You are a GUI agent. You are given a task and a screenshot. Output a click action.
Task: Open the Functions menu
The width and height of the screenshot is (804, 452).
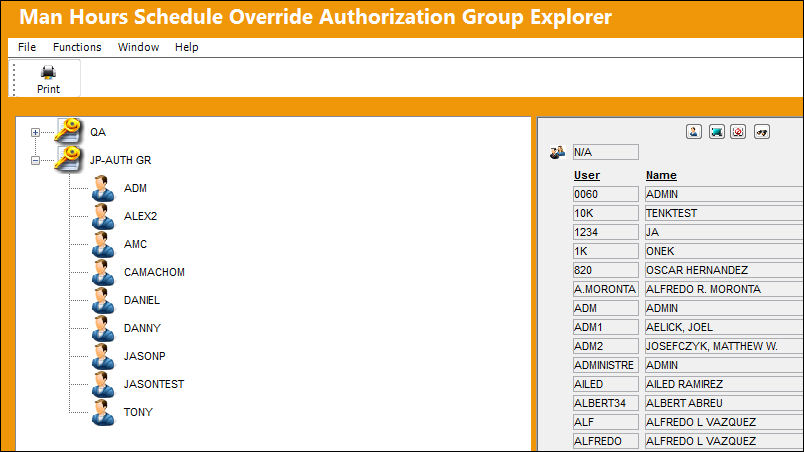(77, 47)
